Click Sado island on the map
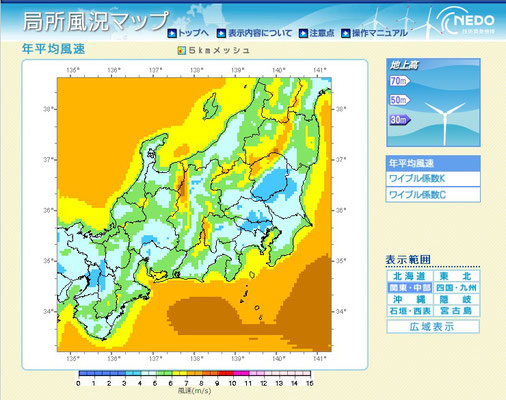This screenshot has width=506, height=400. (212, 107)
